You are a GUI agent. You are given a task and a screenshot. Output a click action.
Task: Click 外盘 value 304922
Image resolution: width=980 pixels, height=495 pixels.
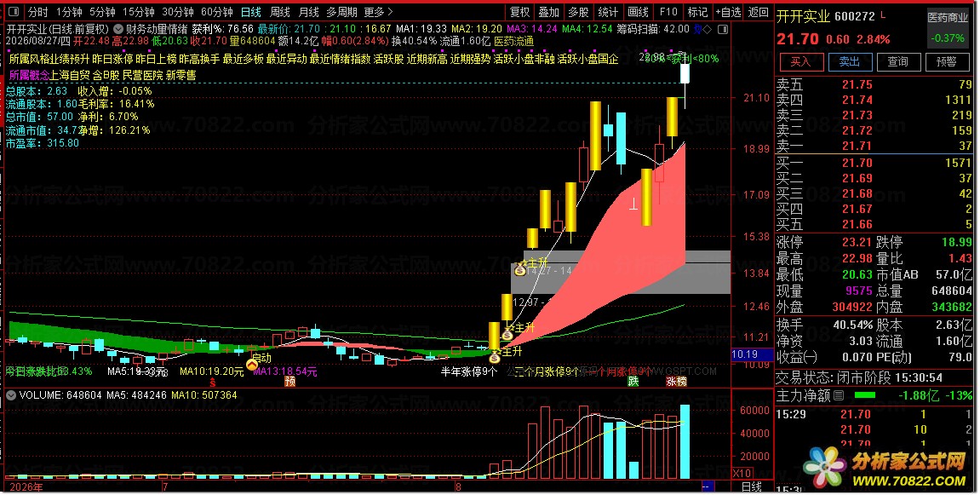852,308
